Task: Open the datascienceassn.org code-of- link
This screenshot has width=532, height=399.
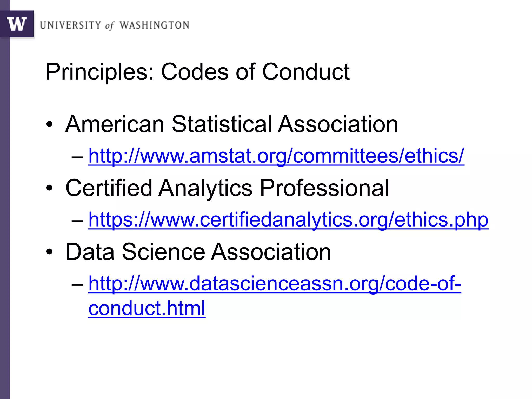Action: (275, 283)
